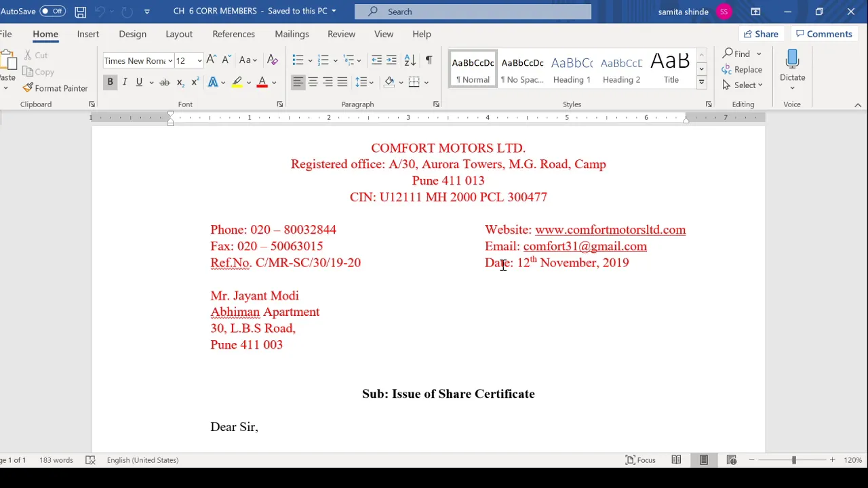This screenshot has width=868, height=488.
Task: Click the Borders icon
Action: [x=414, y=82]
